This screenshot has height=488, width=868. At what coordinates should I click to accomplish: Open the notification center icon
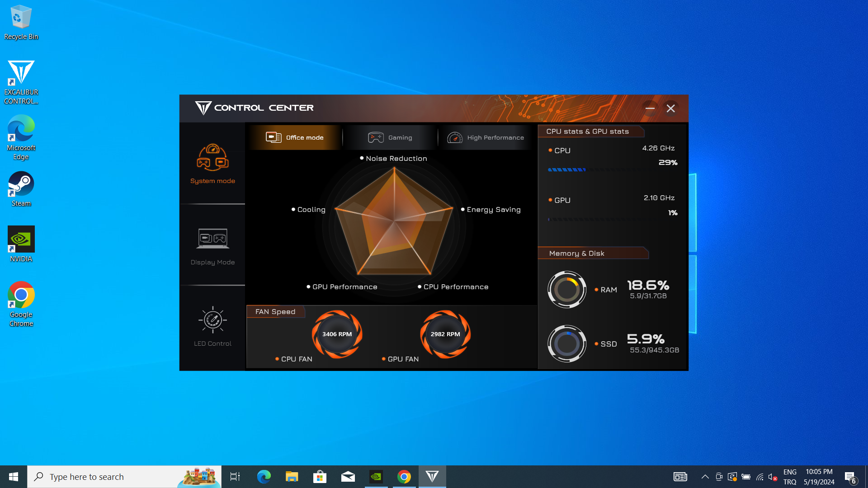(850, 477)
